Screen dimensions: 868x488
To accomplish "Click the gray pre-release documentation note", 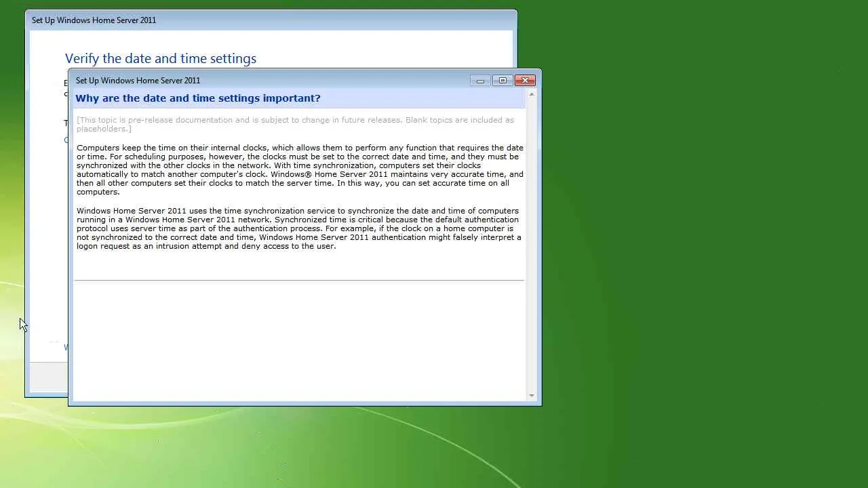I will point(295,124).
